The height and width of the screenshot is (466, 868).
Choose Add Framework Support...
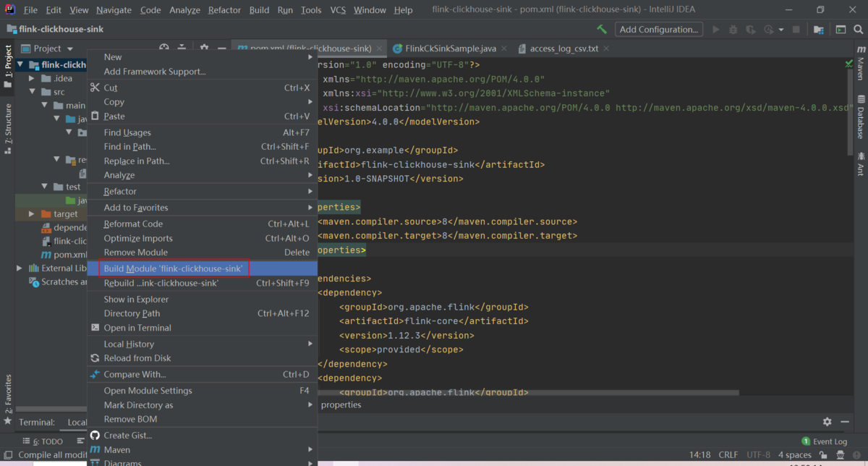203,72
